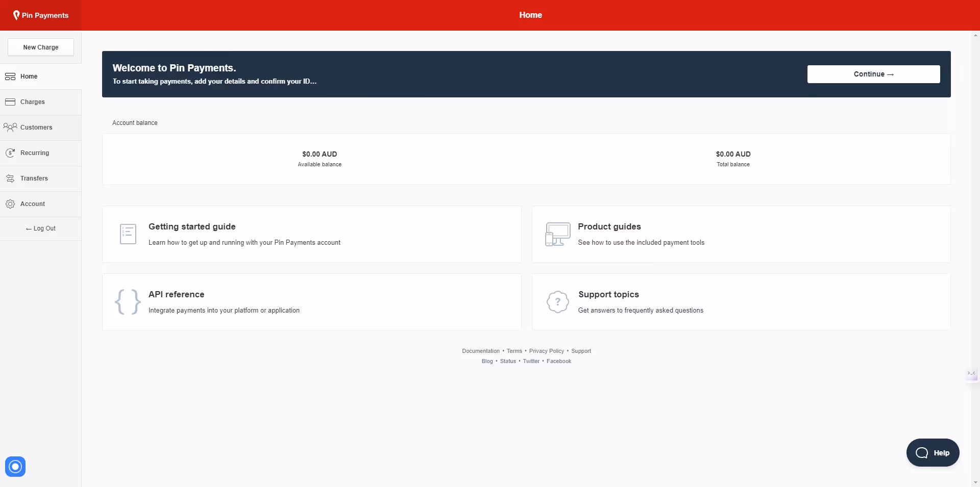This screenshot has height=487, width=980.
Task: Open the Status footer link
Action: (x=508, y=361)
